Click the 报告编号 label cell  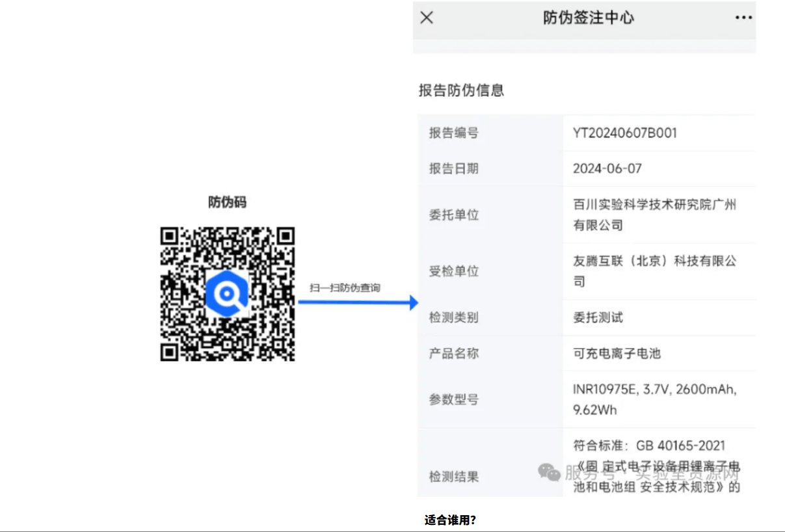[490, 133]
